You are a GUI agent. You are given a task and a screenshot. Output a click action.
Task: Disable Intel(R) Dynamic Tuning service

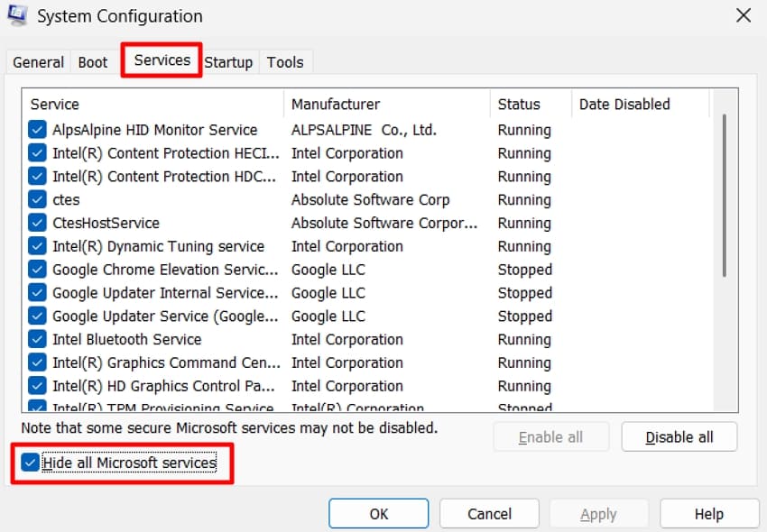tap(36, 246)
